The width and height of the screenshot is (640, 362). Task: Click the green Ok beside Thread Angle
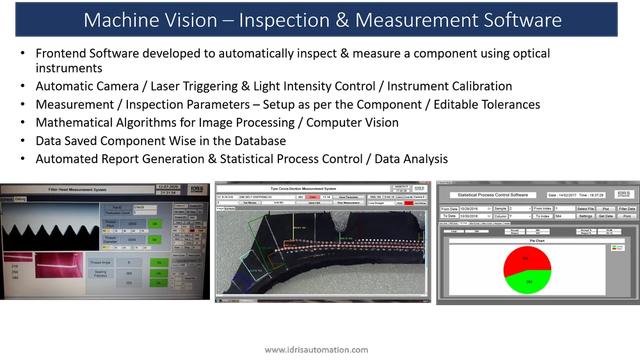coord(159,262)
